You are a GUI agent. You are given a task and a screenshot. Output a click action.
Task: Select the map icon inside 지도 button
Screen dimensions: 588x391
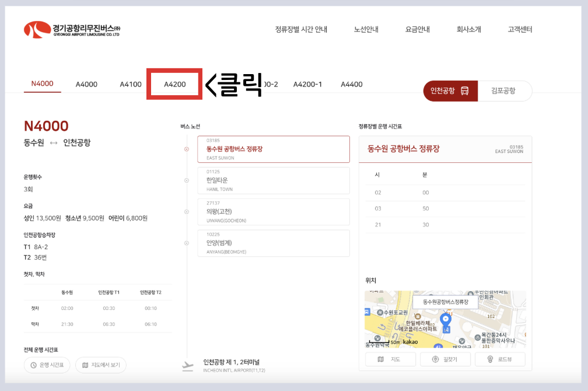380,359
